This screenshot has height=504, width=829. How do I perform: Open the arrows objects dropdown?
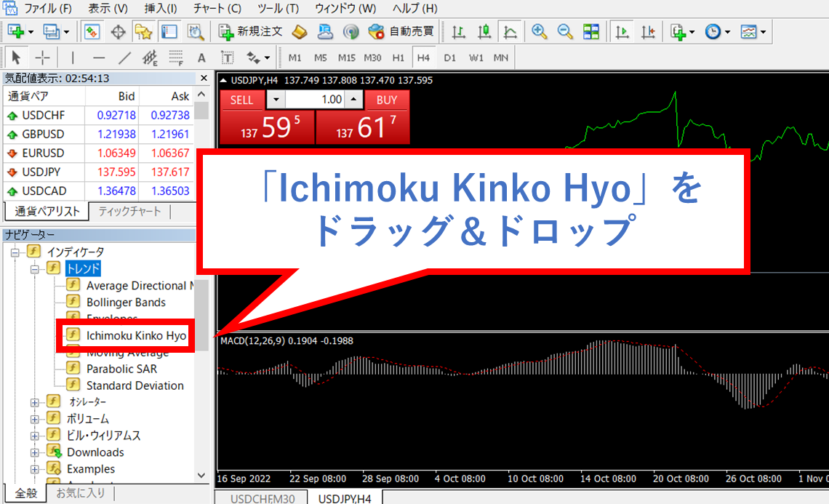(x=257, y=57)
